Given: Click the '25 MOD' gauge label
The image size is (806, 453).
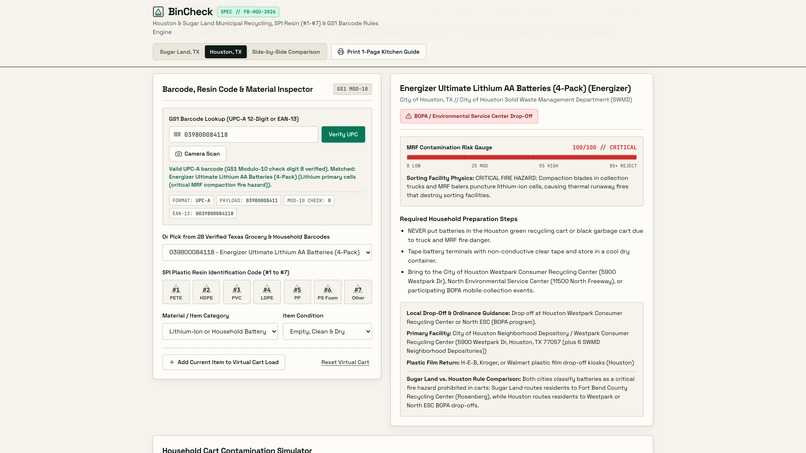Looking at the screenshot, I should (x=480, y=166).
